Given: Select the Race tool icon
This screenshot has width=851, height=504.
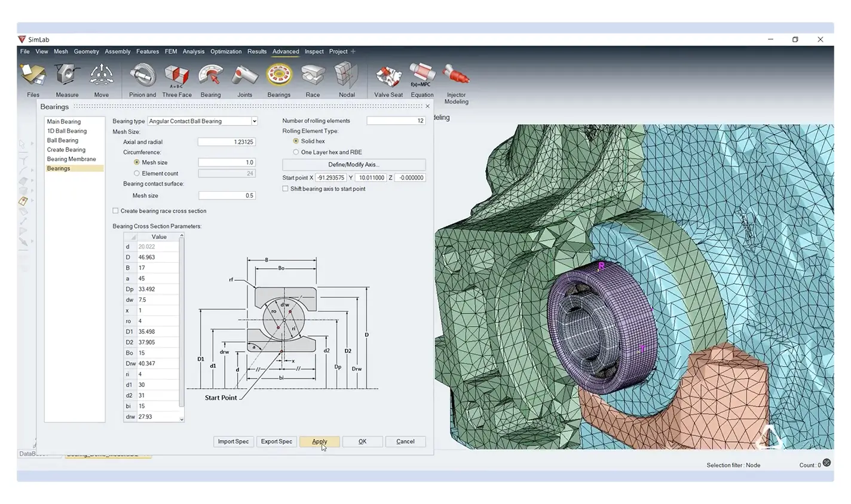Looking at the screenshot, I should (313, 76).
